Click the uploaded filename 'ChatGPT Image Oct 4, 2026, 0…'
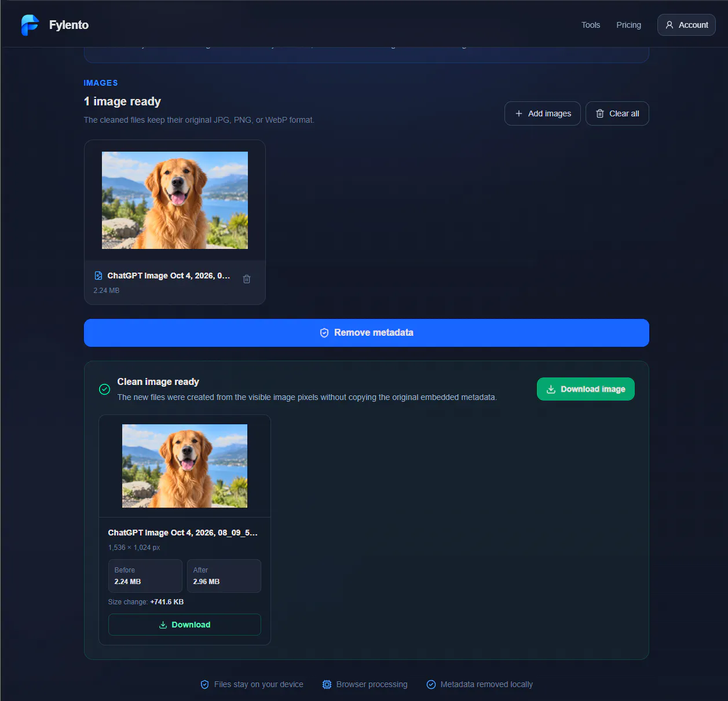Screen dimensions: 728x701 click(169, 276)
